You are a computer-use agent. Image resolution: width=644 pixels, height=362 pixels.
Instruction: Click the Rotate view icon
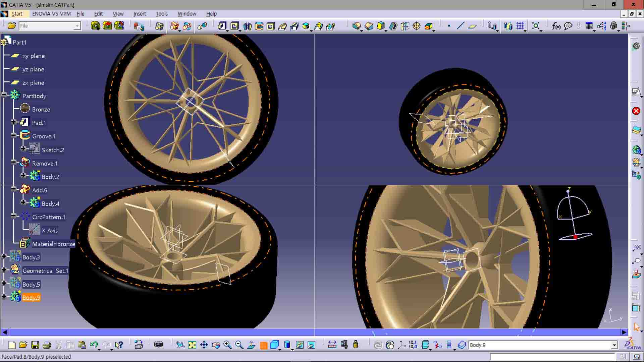(216, 345)
